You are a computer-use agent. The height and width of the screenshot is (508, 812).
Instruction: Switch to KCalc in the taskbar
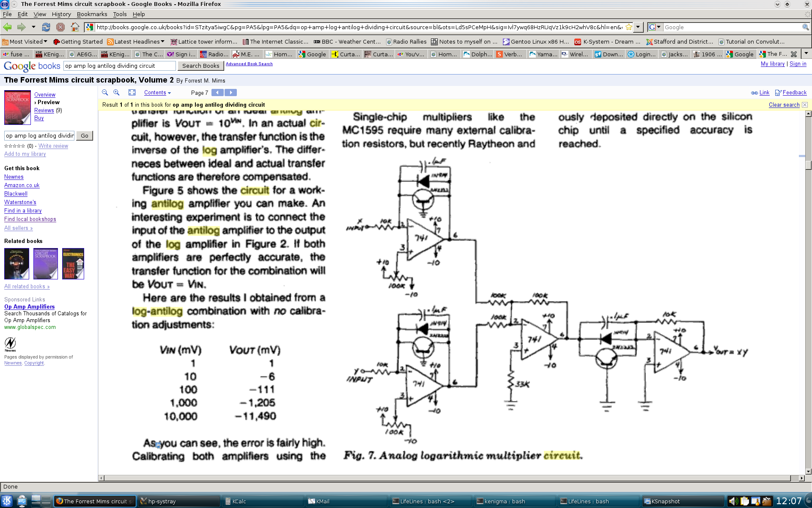(x=262, y=501)
